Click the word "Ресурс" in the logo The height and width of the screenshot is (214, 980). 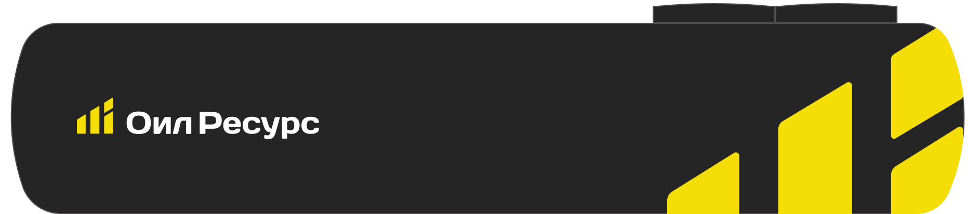tap(259, 125)
